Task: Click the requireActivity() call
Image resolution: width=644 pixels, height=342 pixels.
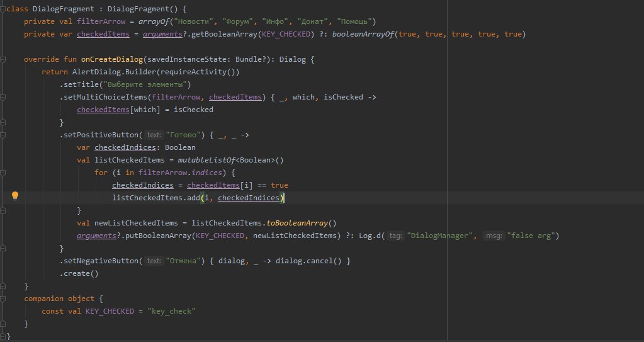Action: click(x=198, y=72)
